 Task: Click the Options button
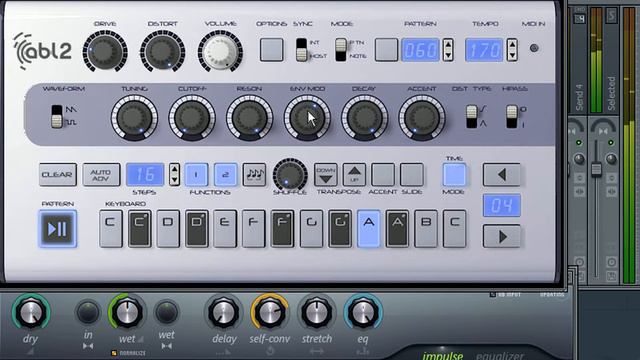(x=271, y=50)
